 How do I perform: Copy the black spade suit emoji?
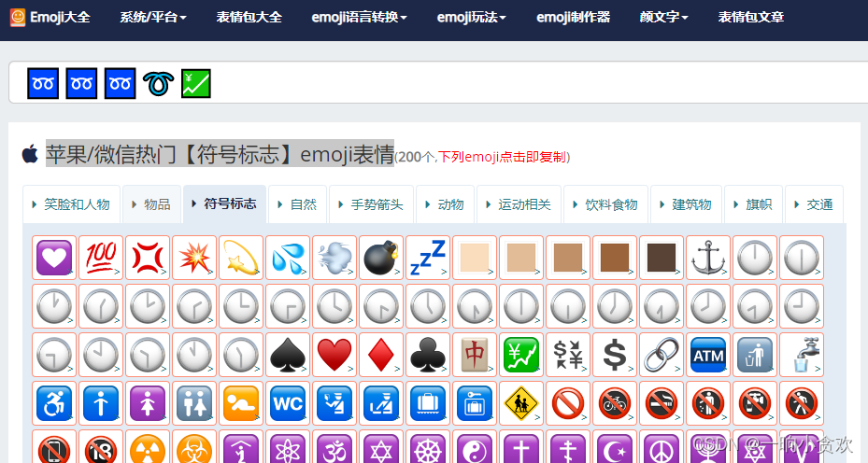pyautogui.click(x=287, y=355)
